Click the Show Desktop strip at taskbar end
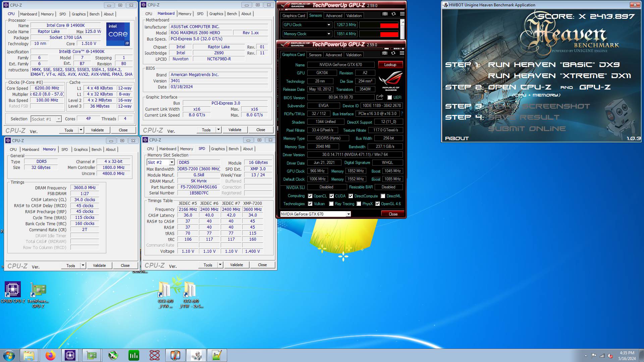This screenshot has width=644, height=362. [x=642, y=356]
